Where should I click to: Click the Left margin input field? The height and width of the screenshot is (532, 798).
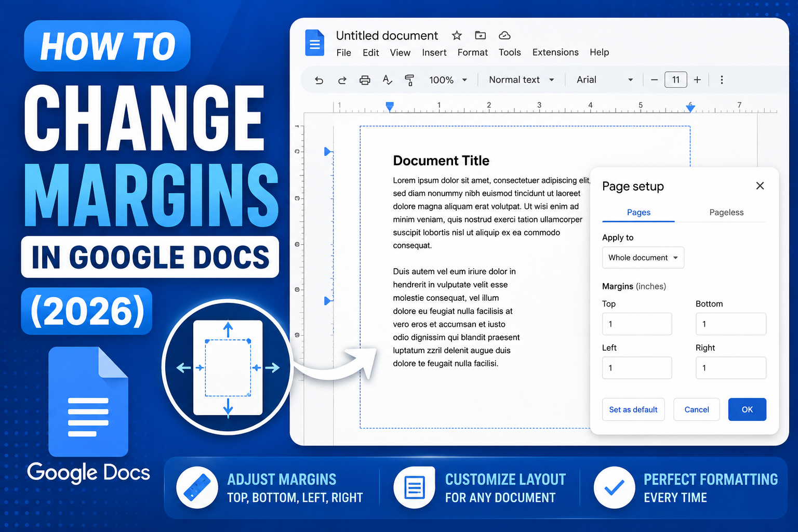(637, 368)
